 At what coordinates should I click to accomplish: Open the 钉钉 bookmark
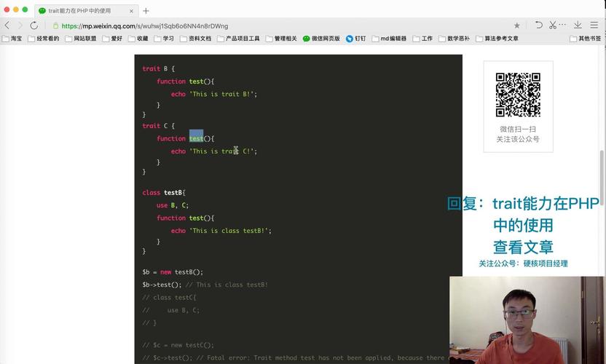(356, 39)
